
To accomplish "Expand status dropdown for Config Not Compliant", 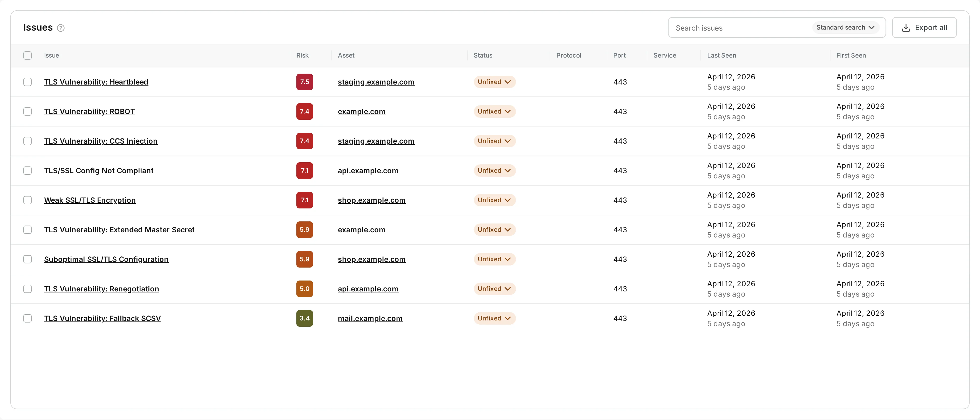I will 494,171.
